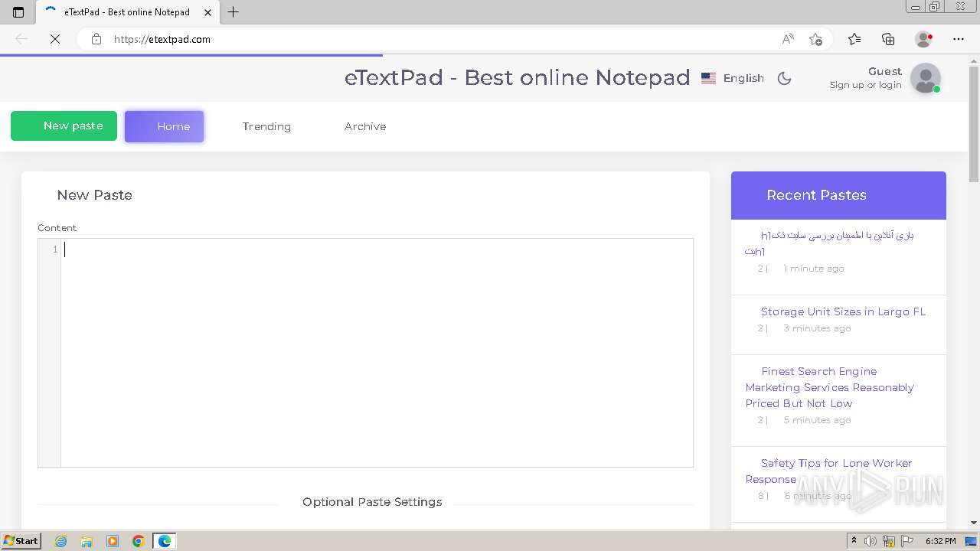This screenshot has height=551, width=980.
Task: Click the '1 minute ago' timestamp
Action: tap(813, 269)
